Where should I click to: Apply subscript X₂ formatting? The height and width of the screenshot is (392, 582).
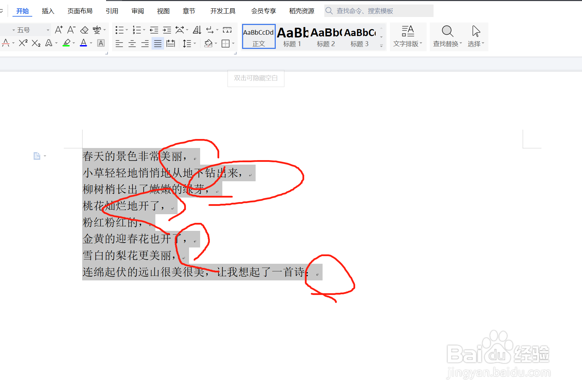tap(36, 43)
